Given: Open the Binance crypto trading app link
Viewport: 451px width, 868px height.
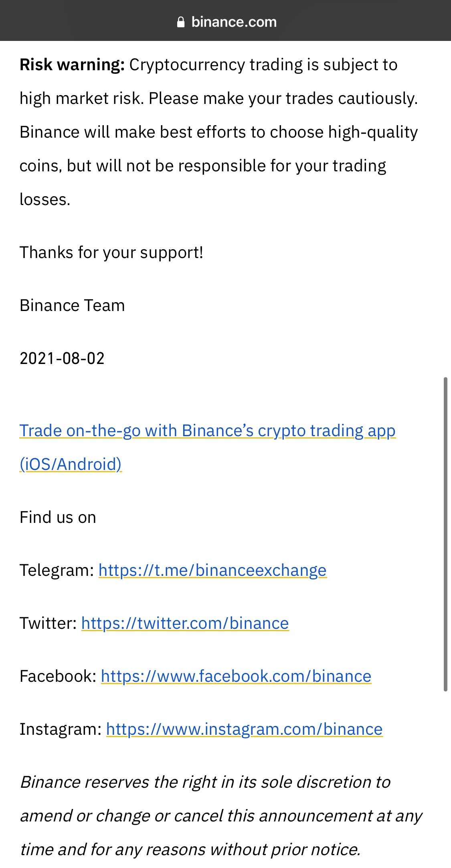Looking at the screenshot, I should pyautogui.click(x=207, y=431).
